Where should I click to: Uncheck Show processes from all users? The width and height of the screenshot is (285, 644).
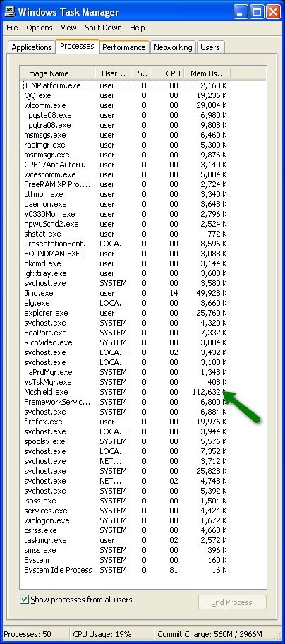24,600
